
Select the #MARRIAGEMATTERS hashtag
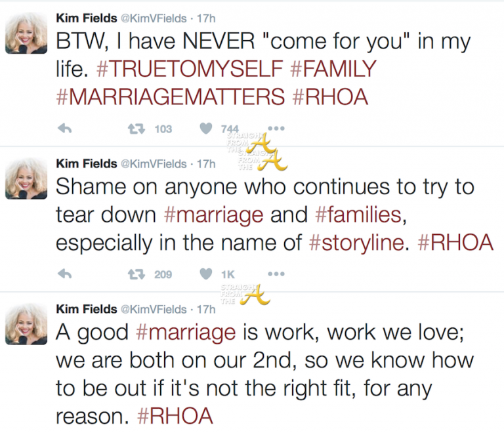171,96
